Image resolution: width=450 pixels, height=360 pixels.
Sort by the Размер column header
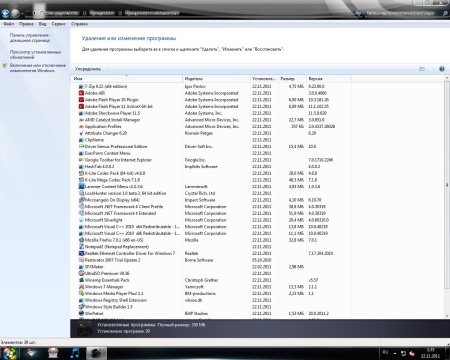pyautogui.click(x=292, y=79)
